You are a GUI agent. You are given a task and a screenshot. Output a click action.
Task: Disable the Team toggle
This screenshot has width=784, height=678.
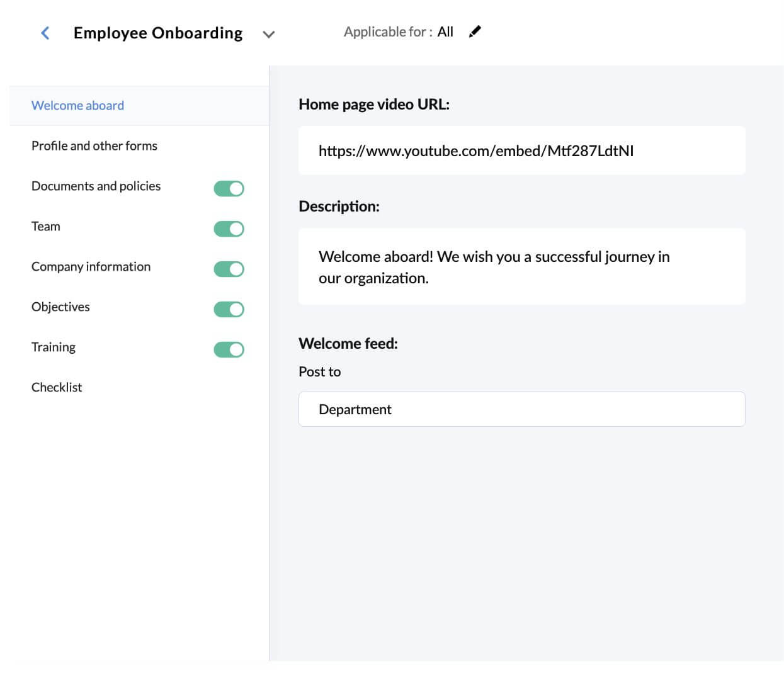(x=229, y=229)
